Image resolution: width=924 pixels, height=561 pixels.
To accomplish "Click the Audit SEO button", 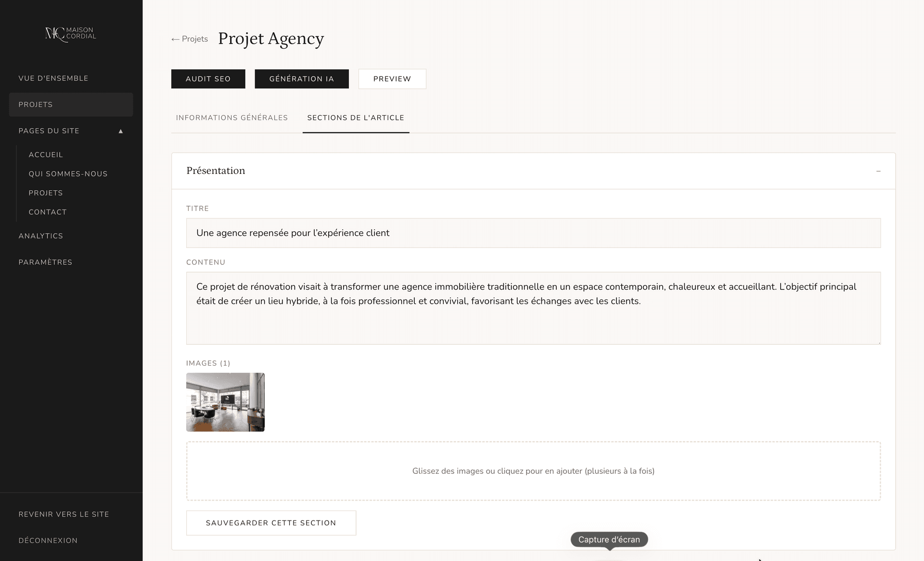I will [208, 79].
